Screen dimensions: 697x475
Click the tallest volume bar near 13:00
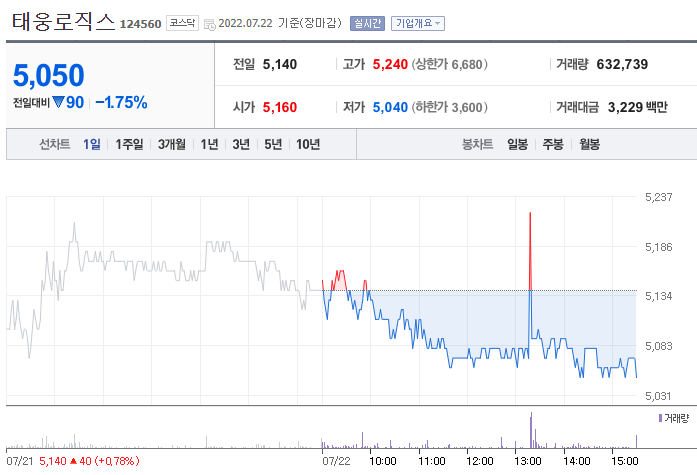(x=531, y=430)
